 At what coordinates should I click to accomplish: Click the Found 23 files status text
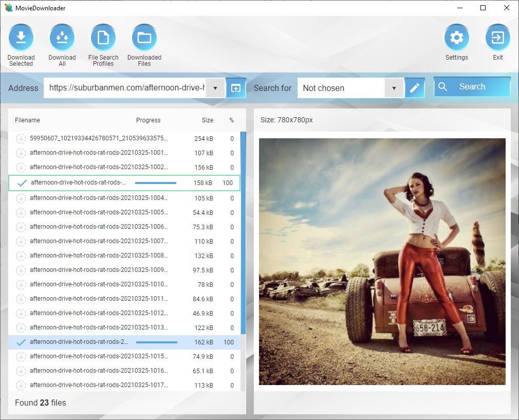click(x=41, y=403)
